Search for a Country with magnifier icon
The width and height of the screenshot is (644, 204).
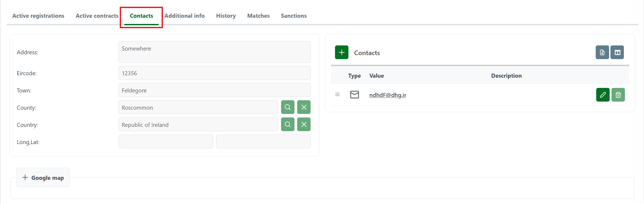click(x=288, y=124)
